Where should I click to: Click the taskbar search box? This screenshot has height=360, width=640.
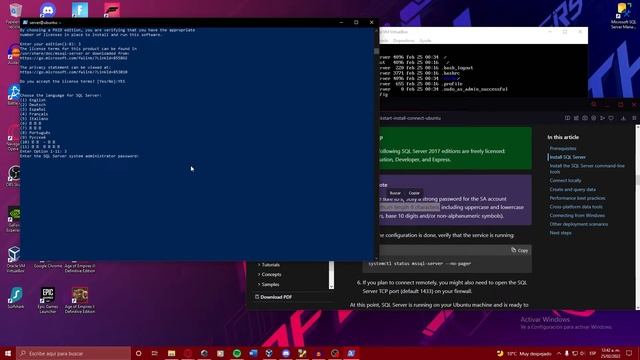pos(73,353)
